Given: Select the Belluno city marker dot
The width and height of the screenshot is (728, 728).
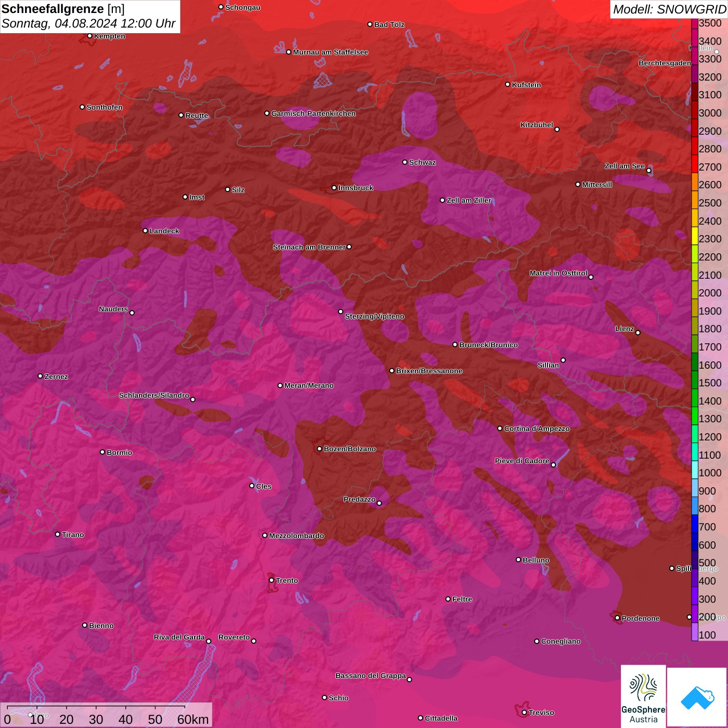Looking at the screenshot, I should pos(518,560).
